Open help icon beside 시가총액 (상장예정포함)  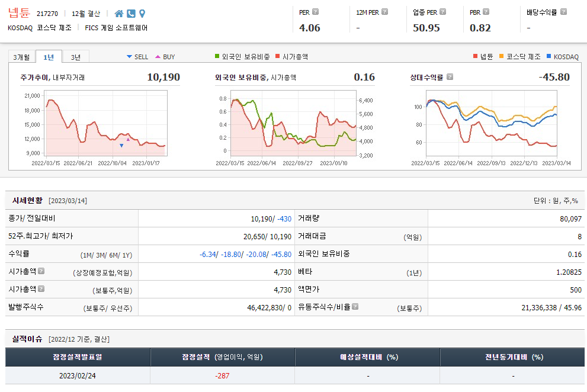tap(41, 271)
